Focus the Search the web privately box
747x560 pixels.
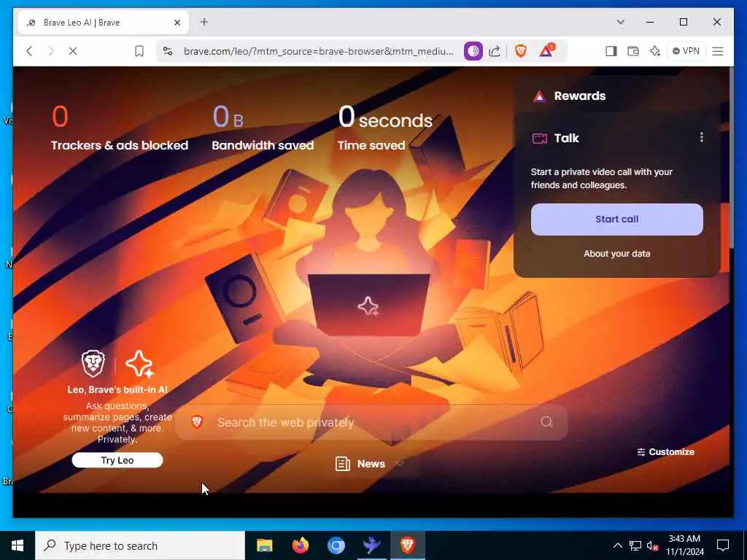[x=371, y=422]
